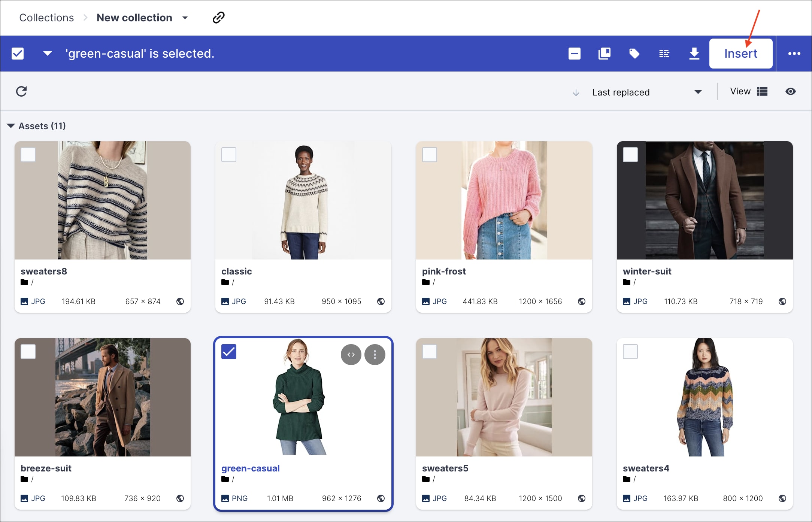This screenshot has height=522, width=812.
Task: Open the edit metadata icon
Action: click(x=664, y=54)
